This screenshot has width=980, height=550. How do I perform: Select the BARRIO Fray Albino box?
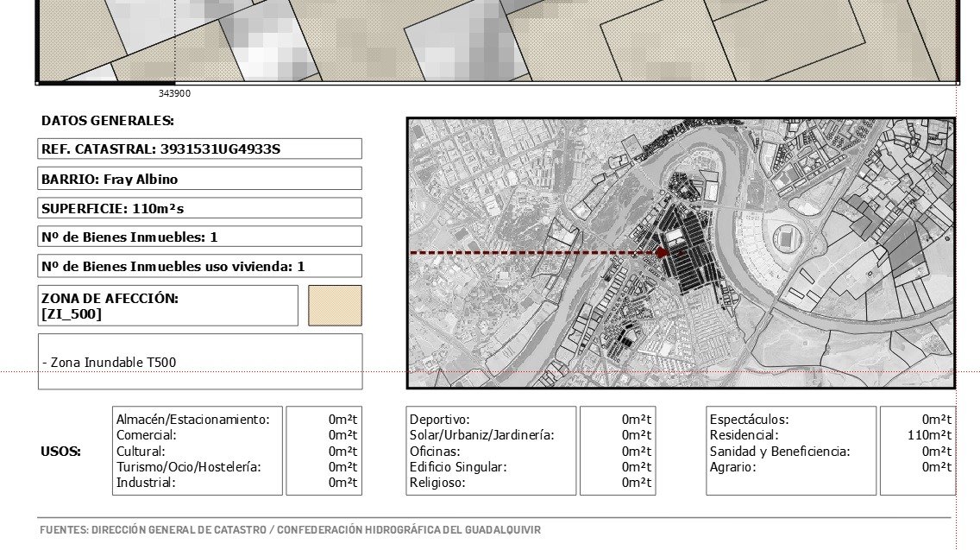coord(199,179)
